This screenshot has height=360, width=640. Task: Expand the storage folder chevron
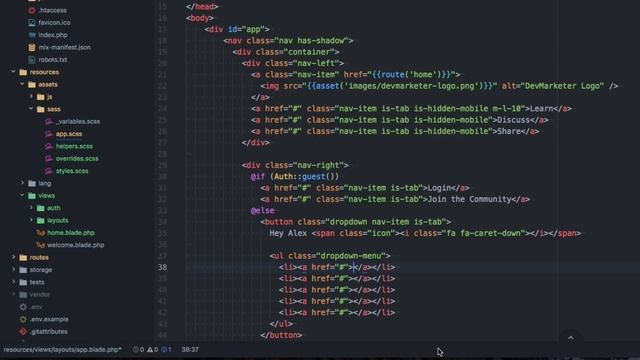click(x=14, y=269)
